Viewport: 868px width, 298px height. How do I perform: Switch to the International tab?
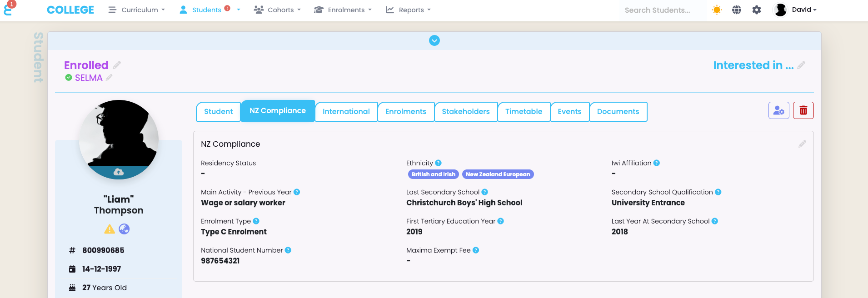click(346, 111)
